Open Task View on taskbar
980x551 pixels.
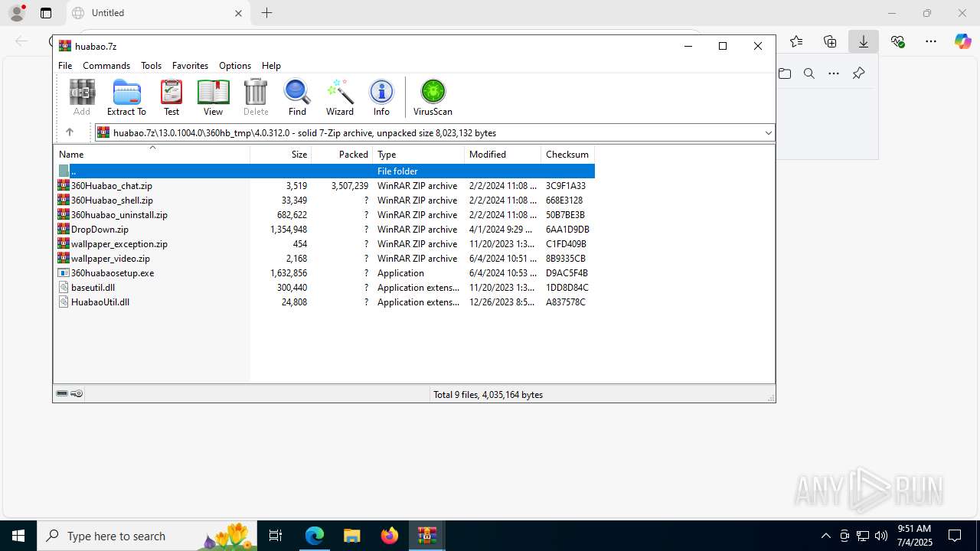276,536
